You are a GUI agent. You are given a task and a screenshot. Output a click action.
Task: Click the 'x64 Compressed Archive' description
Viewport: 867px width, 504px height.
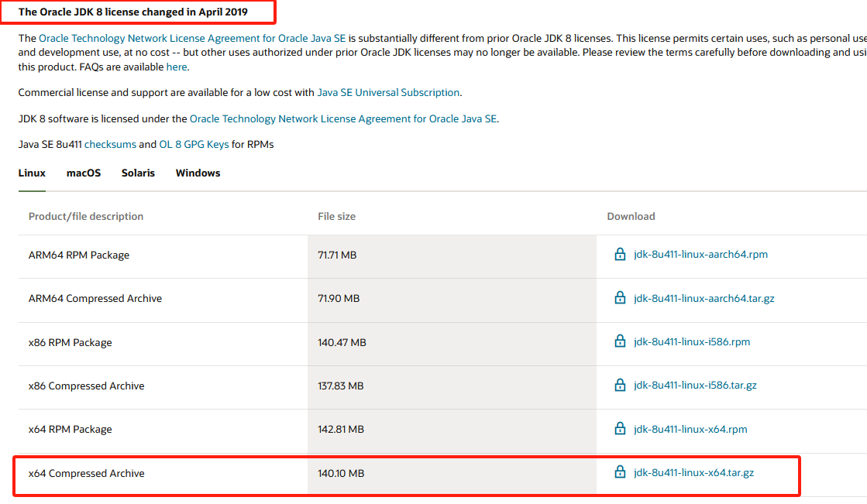click(86, 474)
